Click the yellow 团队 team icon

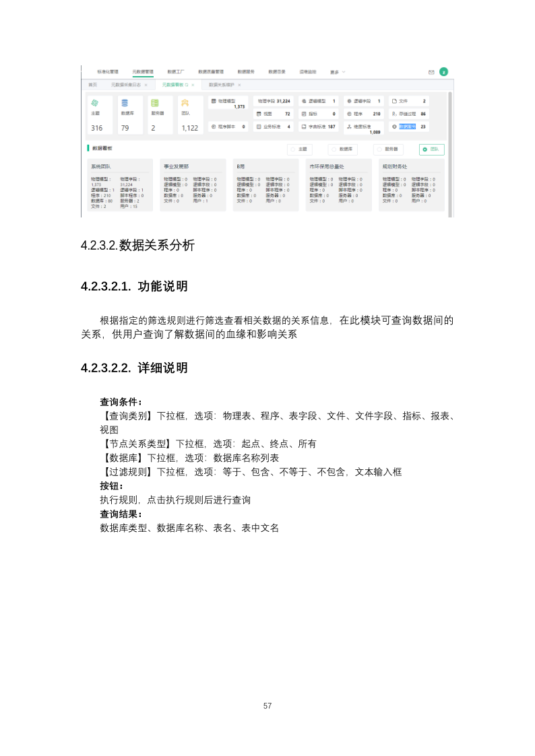(x=185, y=103)
